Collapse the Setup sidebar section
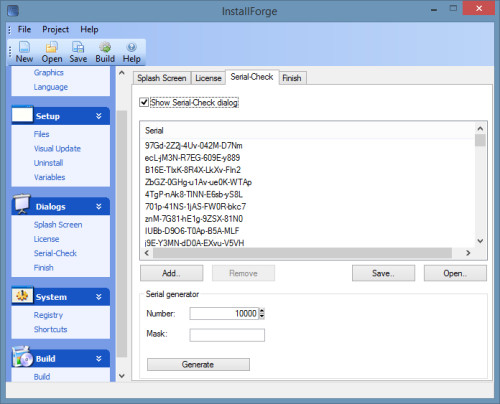Image resolution: width=500 pixels, height=404 pixels. (99, 116)
